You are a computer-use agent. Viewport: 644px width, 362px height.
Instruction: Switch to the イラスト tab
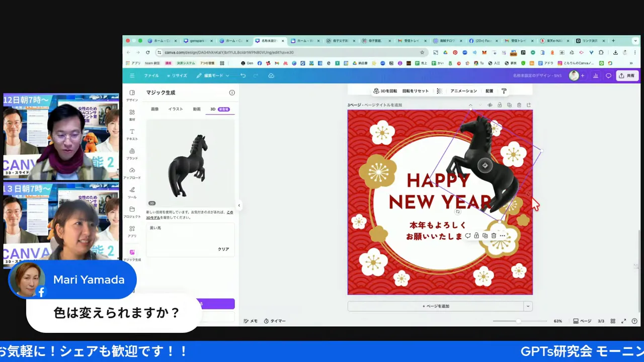(x=175, y=109)
